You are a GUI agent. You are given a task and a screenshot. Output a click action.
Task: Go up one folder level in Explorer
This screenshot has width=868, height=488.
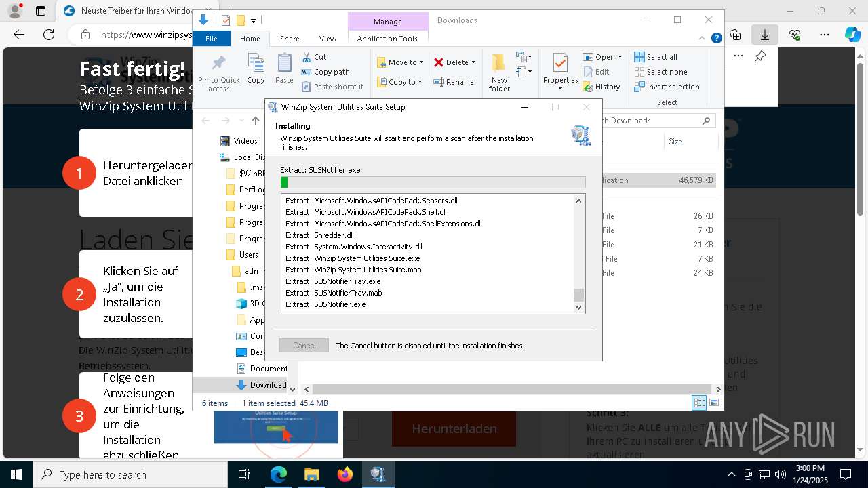click(x=255, y=121)
